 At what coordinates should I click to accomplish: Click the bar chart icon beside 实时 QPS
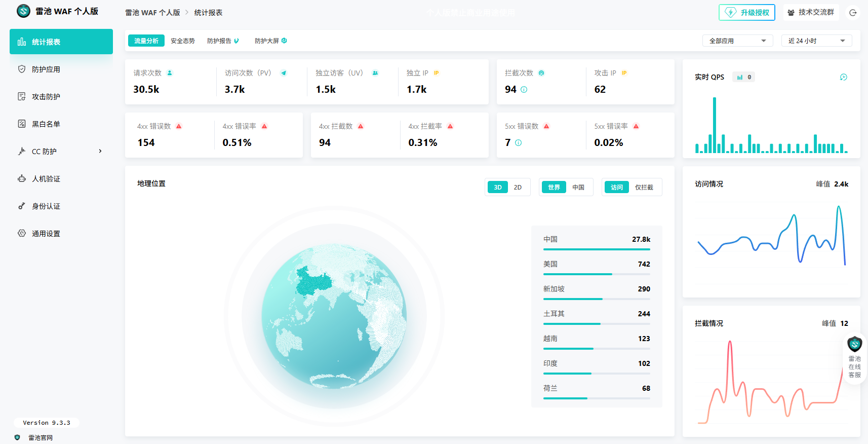[x=740, y=77]
